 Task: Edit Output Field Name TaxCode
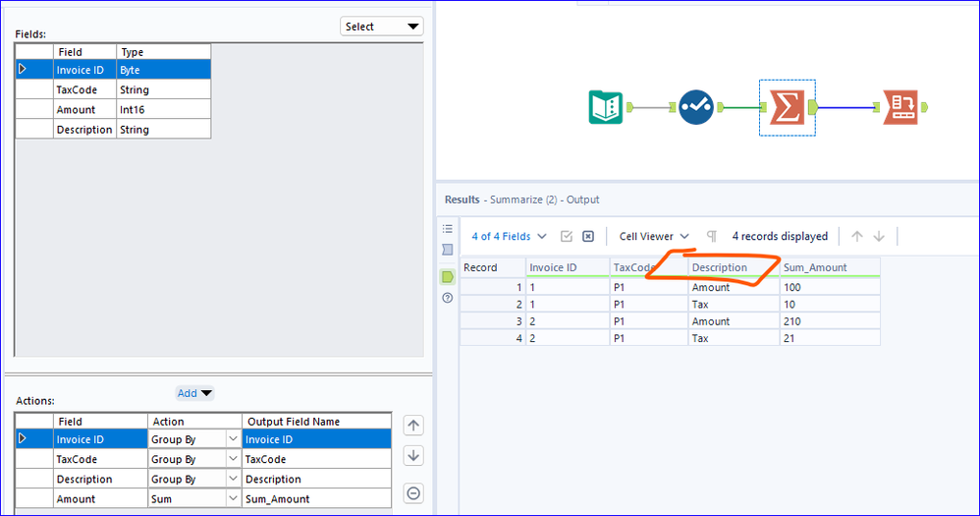pyautogui.click(x=317, y=459)
